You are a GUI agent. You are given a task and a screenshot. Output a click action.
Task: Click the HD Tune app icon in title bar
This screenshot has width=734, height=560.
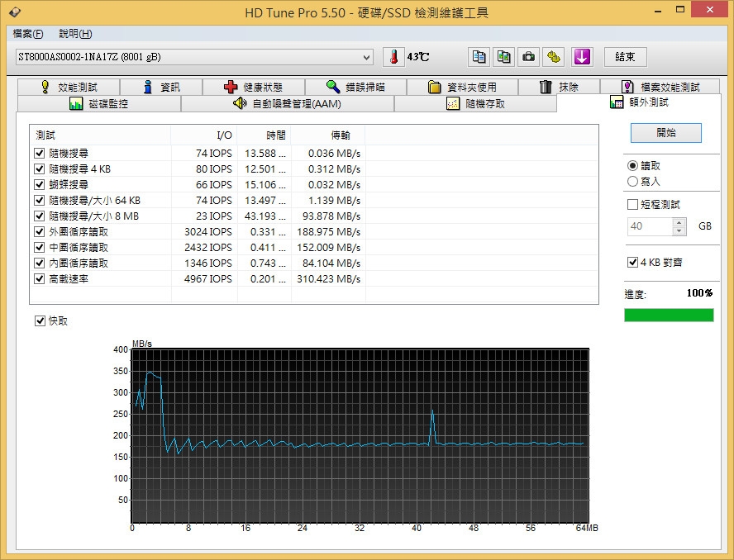pos(15,12)
